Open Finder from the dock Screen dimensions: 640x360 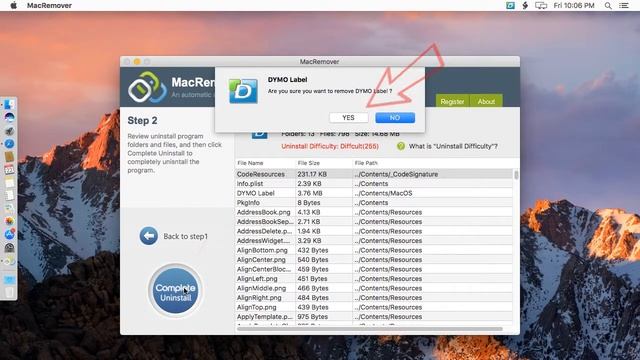click(9, 104)
